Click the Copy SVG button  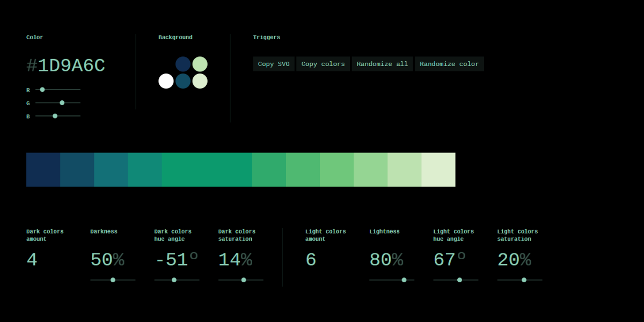273,64
